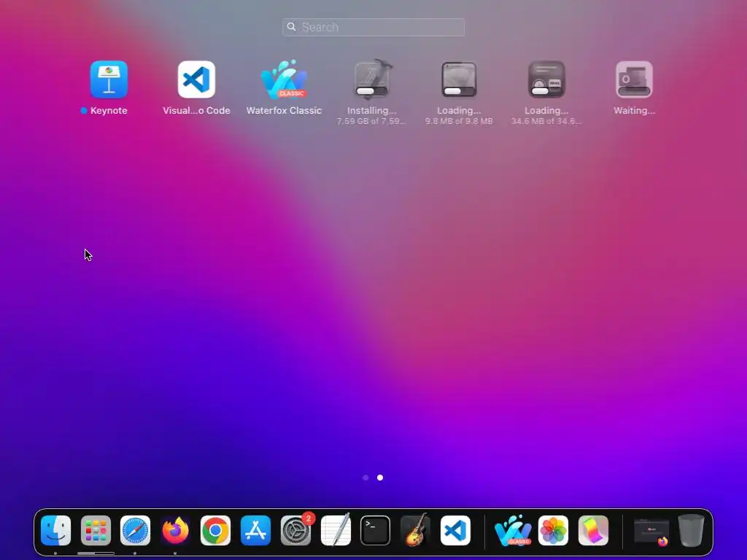Open Keynote from Launchpad
747x560 pixels.
(x=109, y=79)
